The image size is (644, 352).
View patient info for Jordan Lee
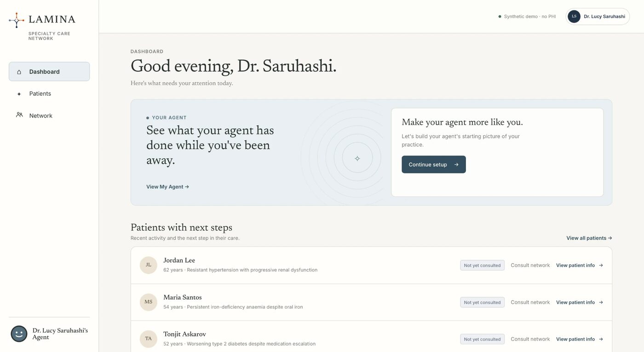tap(580, 265)
